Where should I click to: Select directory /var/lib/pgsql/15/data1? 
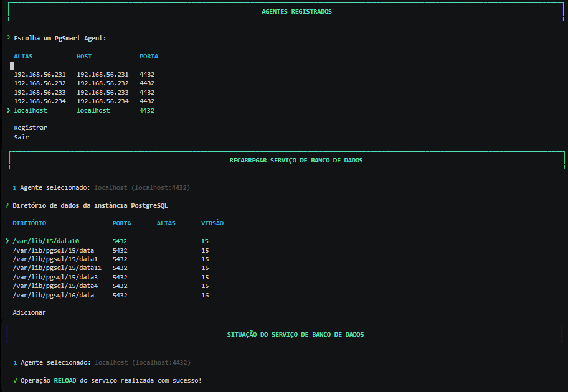(55, 259)
